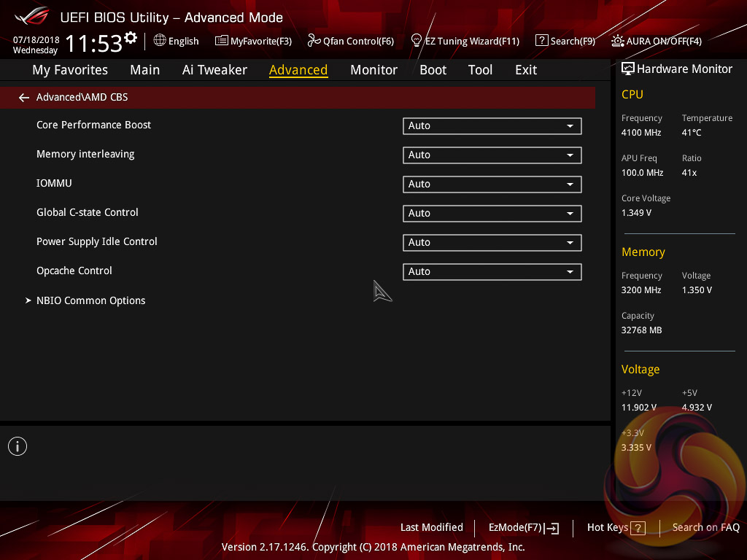Click Ratio value 41x
Image resolution: width=747 pixels, height=560 pixels.
[689, 173]
